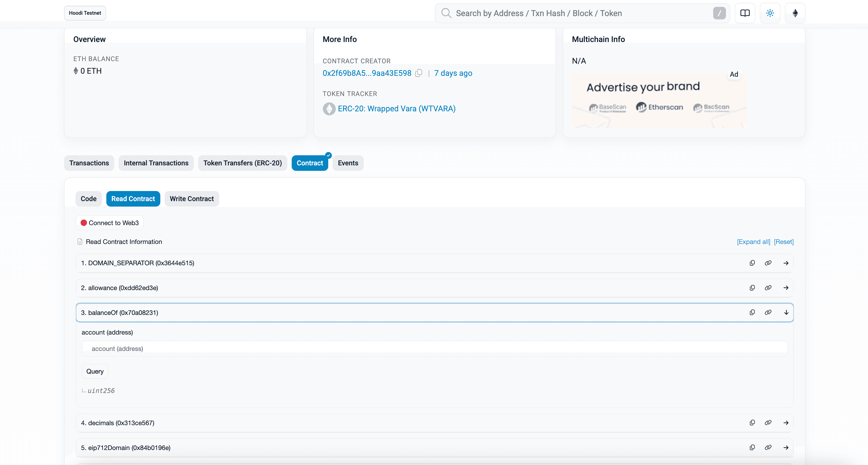Copy permalink for balanceOf method
This screenshot has height=465, width=868.
coord(768,312)
